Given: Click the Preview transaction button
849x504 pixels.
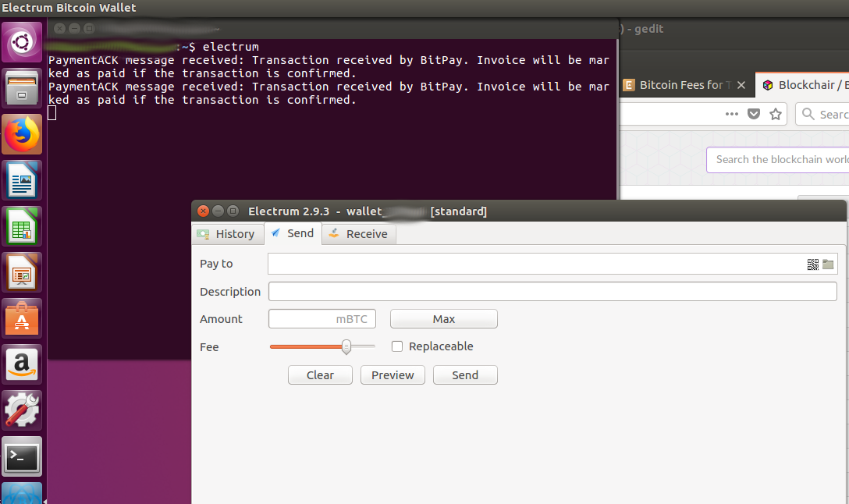Looking at the screenshot, I should [x=393, y=375].
